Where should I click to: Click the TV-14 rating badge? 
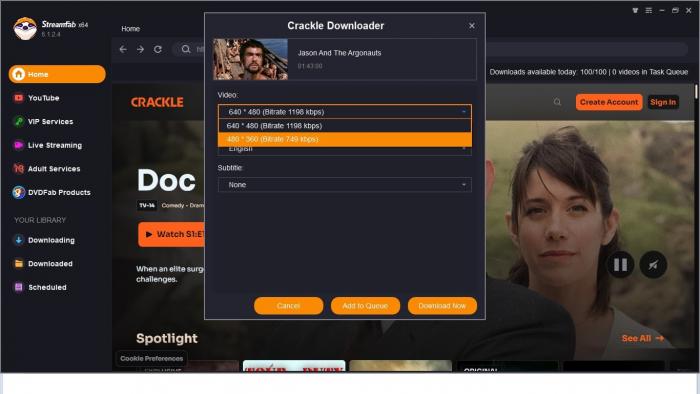click(146, 205)
